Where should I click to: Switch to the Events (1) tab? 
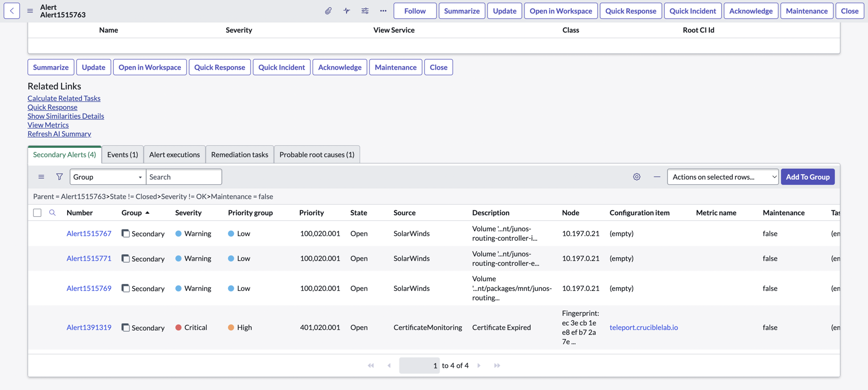(122, 154)
